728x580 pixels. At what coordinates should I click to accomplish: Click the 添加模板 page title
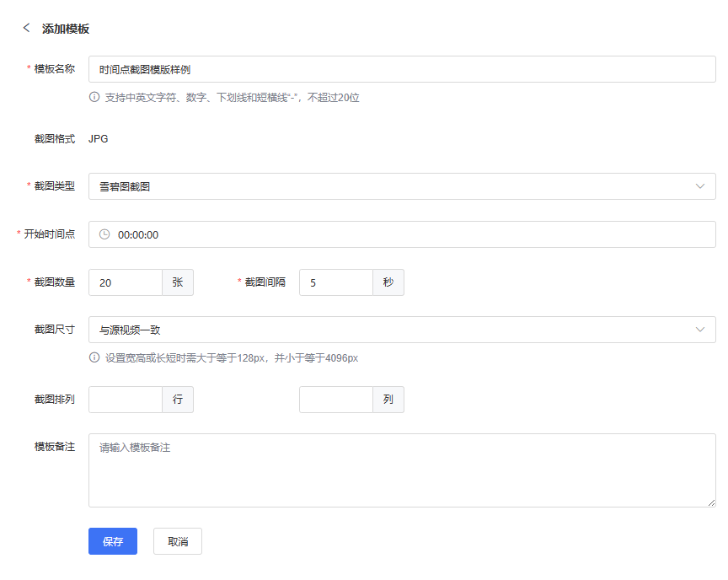click(x=66, y=29)
